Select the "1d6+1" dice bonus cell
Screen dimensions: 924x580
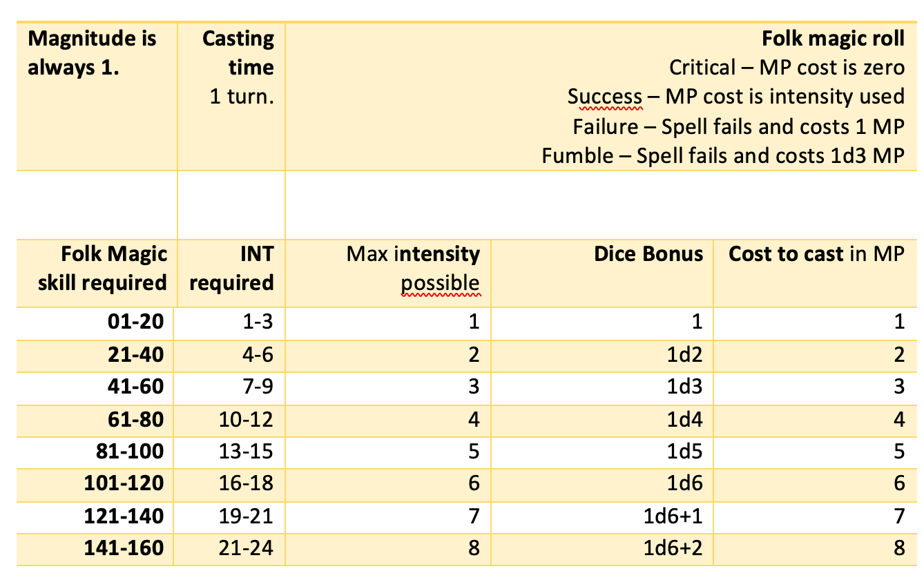[670, 516]
